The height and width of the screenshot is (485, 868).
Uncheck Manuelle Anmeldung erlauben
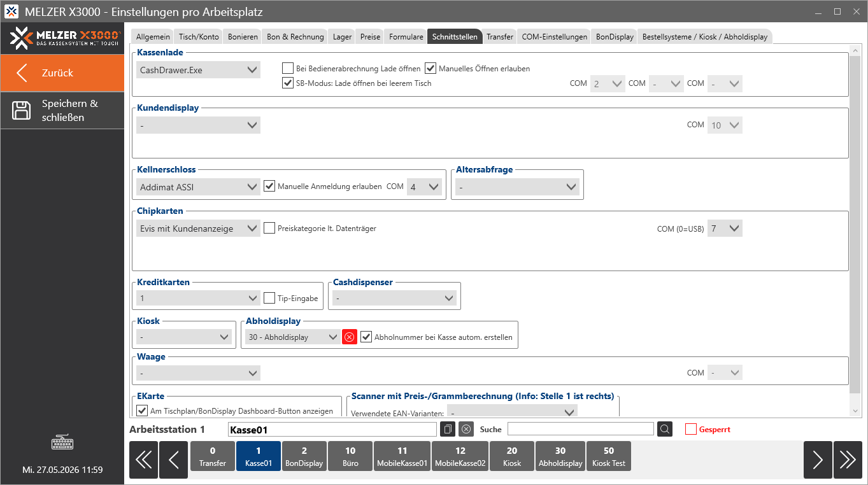point(269,186)
